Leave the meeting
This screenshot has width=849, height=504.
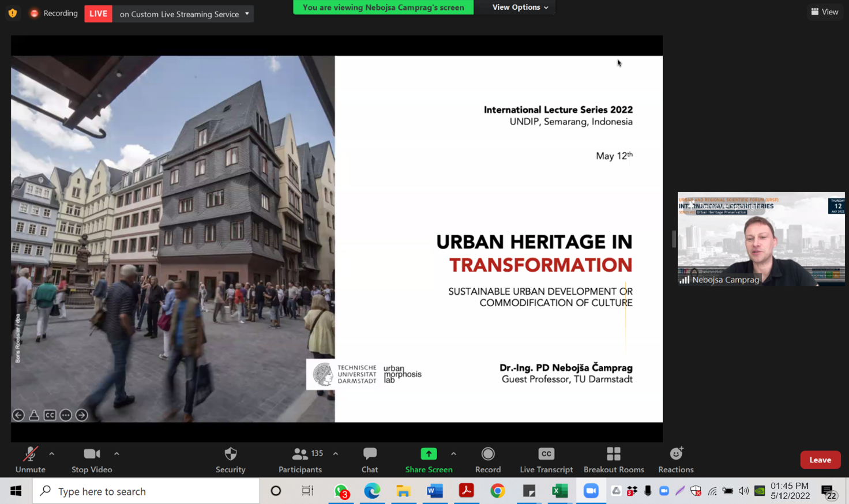820,460
